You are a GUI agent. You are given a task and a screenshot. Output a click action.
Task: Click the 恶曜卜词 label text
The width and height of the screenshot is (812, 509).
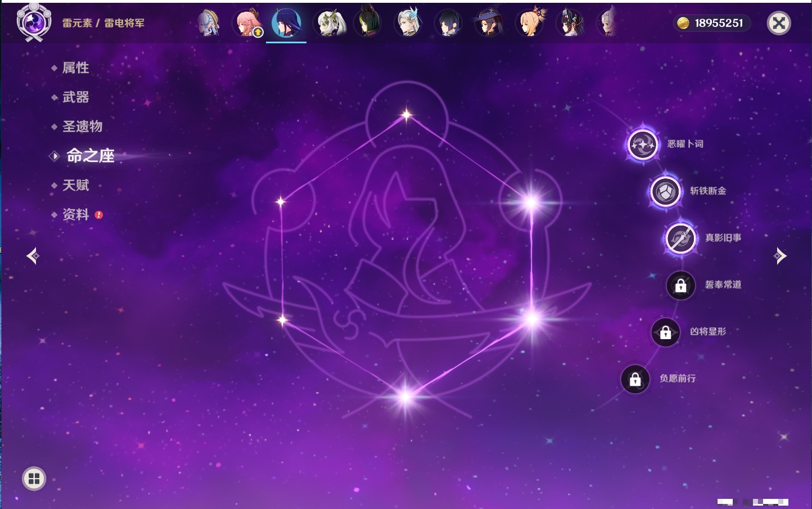685,144
